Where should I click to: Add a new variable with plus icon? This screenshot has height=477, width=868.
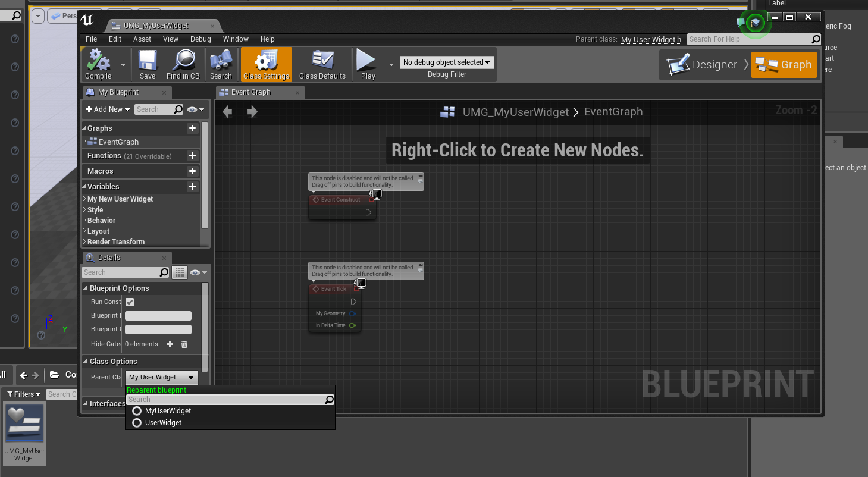point(192,186)
